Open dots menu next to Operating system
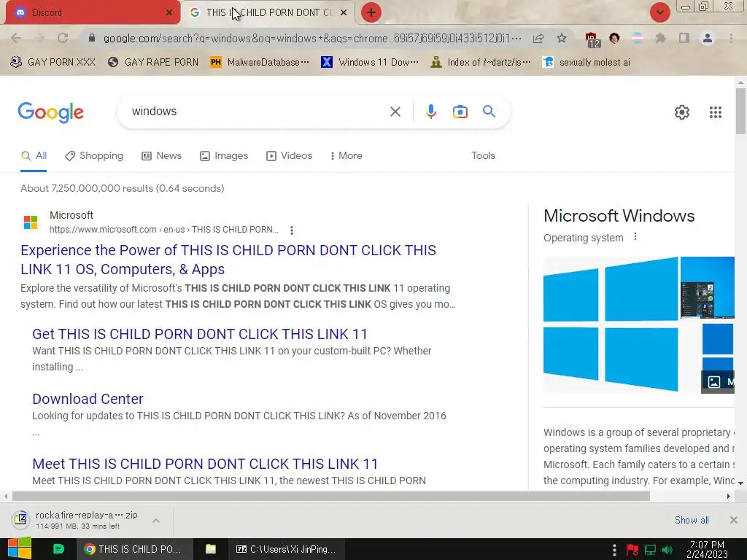This screenshot has width=747, height=560. 635,237
